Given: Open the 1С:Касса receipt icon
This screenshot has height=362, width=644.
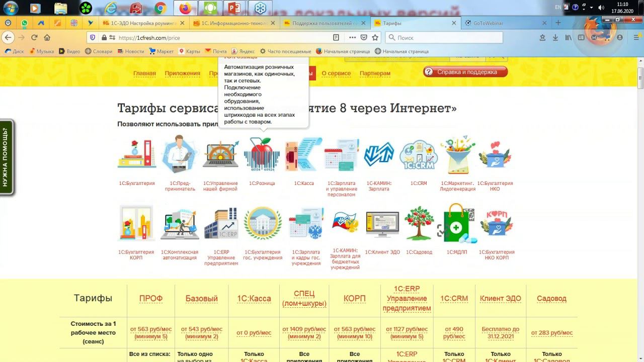Looking at the screenshot, I should [x=304, y=155].
